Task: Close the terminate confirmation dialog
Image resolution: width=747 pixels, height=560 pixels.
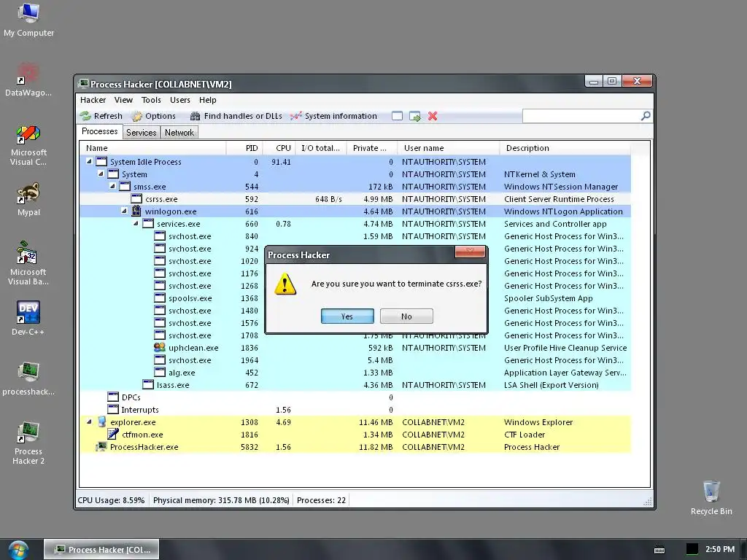Action: point(470,252)
